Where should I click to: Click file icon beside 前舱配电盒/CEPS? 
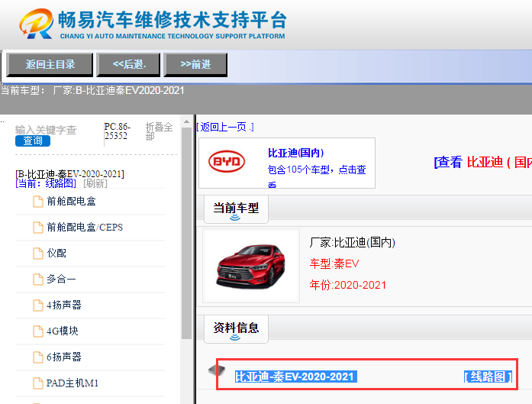click(x=38, y=228)
